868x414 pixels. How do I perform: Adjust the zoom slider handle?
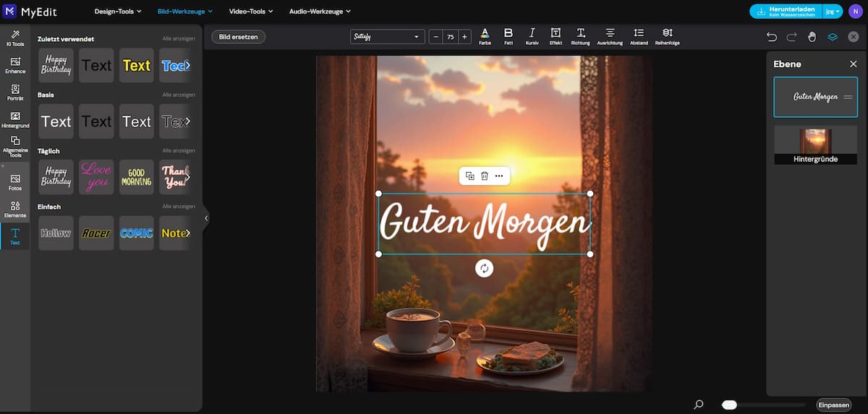pos(729,405)
